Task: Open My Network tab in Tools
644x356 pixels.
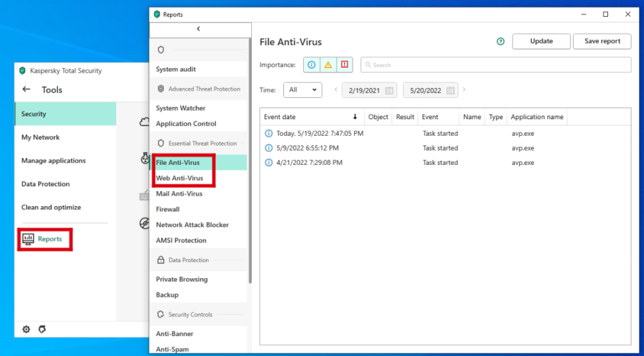Action: coord(65,137)
